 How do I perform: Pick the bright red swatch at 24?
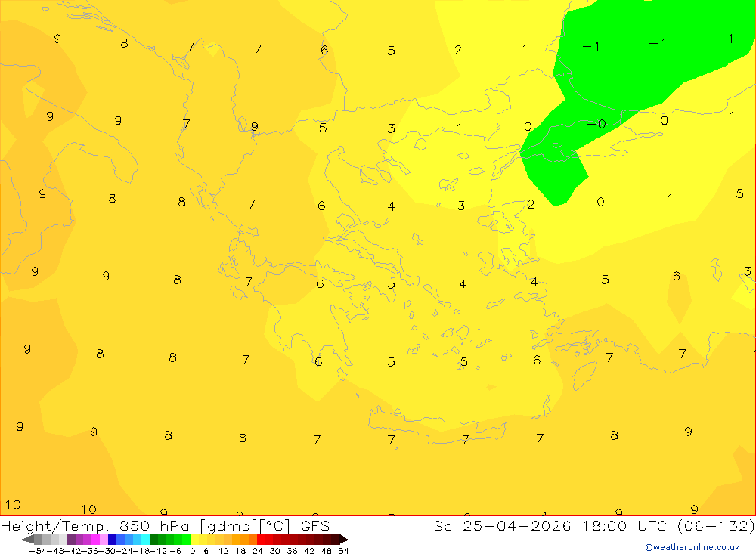pyautogui.click(x=261, y=539)
